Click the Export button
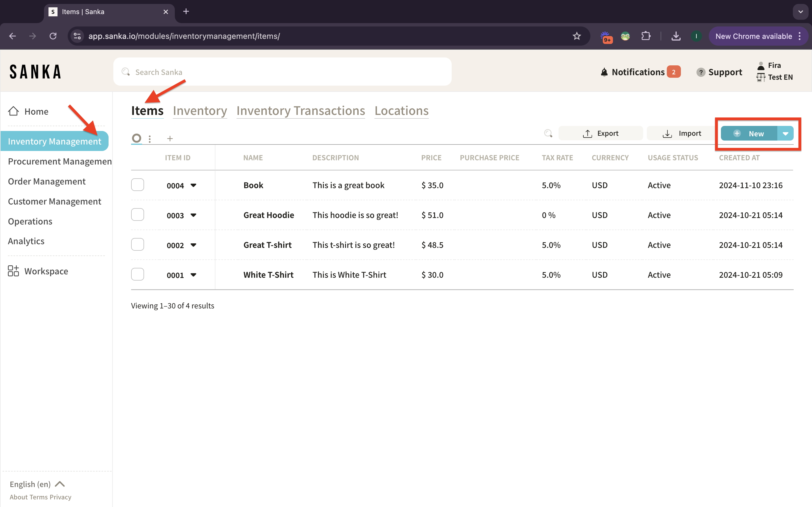Screen dimensions: 812x507 coord(601,134)
